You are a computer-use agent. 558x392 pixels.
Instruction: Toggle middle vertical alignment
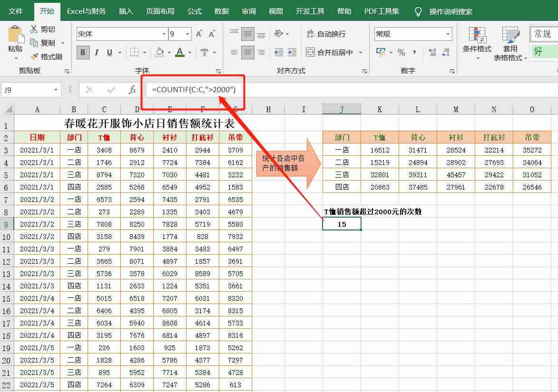pos(248,34)
